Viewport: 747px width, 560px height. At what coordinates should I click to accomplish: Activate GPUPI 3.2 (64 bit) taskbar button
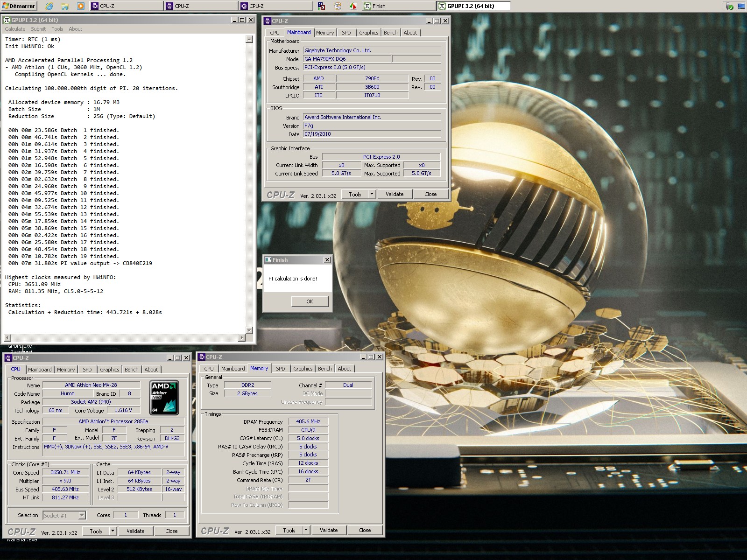473,6
